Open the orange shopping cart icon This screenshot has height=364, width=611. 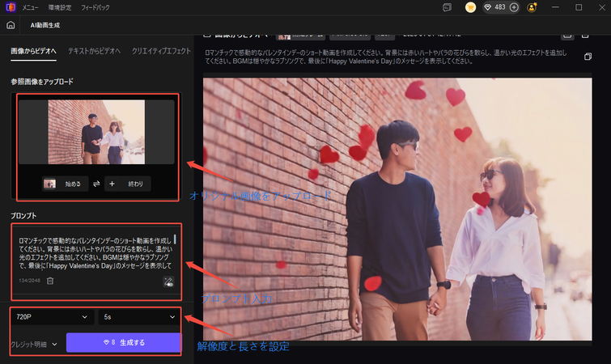coord(470,7)
